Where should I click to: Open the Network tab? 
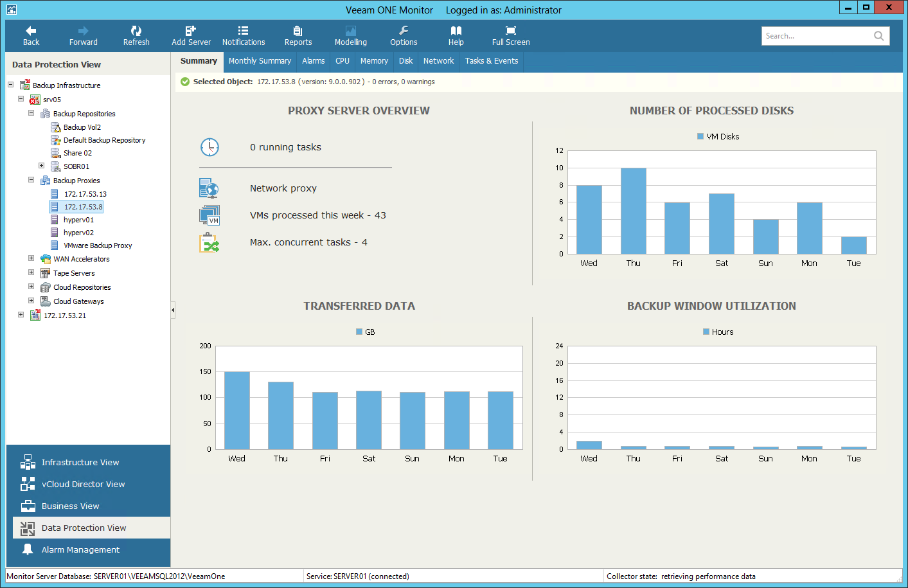[x=439, y=61]
